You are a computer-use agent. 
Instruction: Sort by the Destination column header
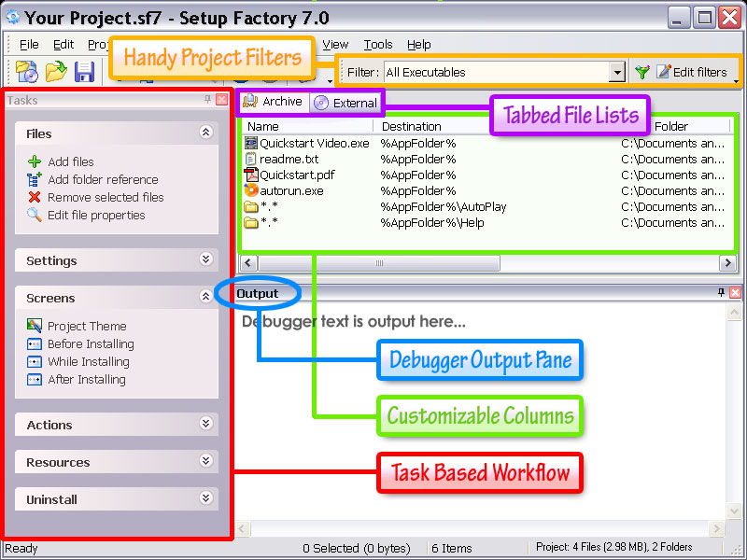[411, 126]
